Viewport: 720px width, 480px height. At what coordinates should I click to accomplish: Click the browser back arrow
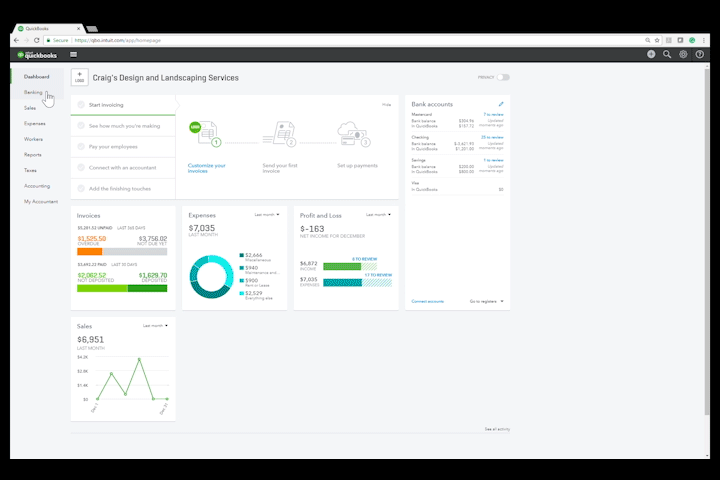point(17,40)
